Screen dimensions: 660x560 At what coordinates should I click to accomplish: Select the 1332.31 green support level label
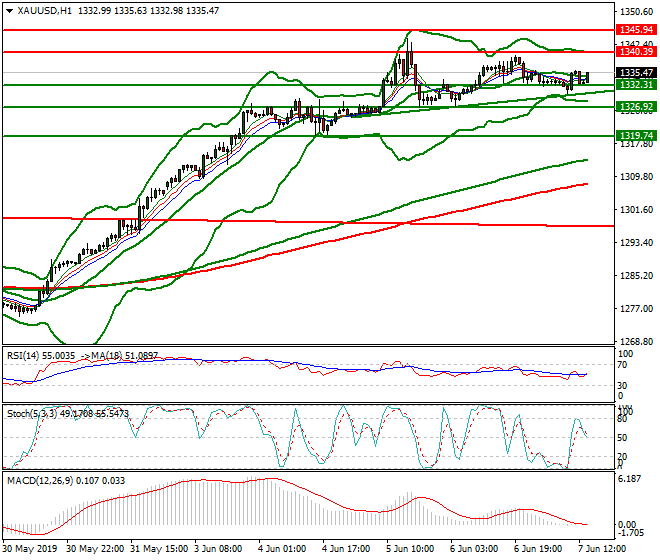(x=636, y=85)
